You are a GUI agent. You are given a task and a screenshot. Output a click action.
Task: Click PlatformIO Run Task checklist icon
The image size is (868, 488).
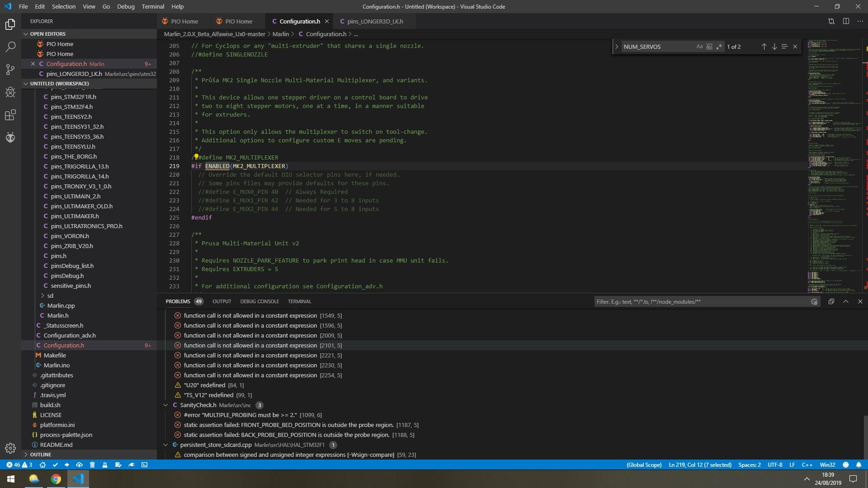click(118, 465)
